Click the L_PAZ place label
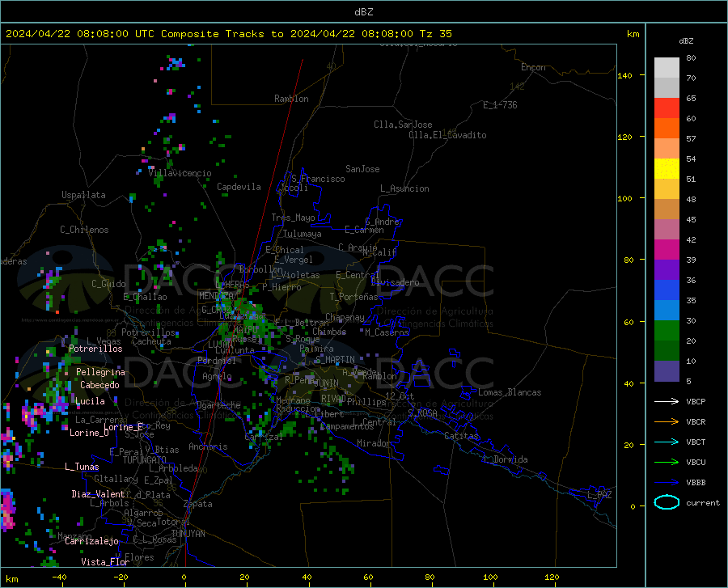Screen dimensions: 728x588 (599, 495)
